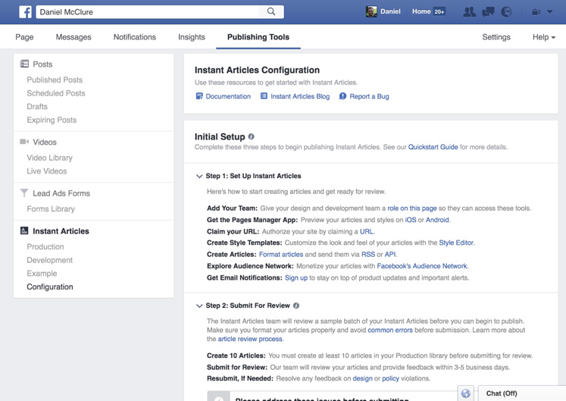
Task: Click the Report a Bug icon
Action: pos(343,96)
